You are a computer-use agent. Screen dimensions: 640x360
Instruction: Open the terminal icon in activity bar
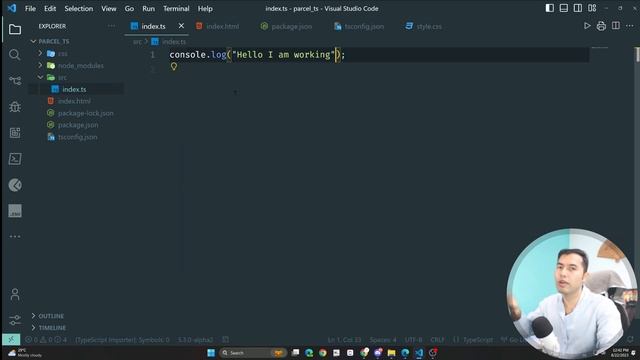point(15,159)
